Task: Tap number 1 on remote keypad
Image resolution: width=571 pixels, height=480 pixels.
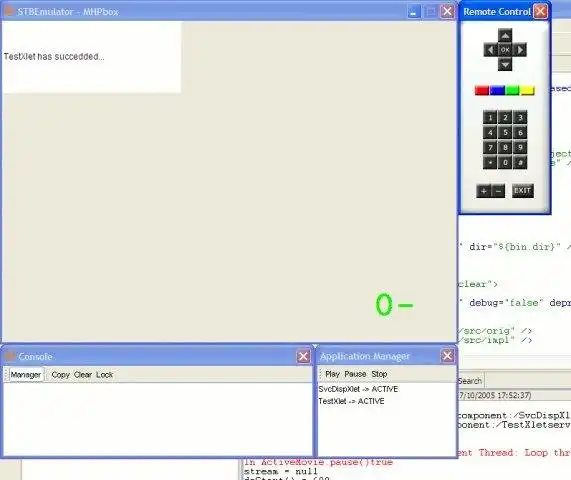Action: [490, 118]
